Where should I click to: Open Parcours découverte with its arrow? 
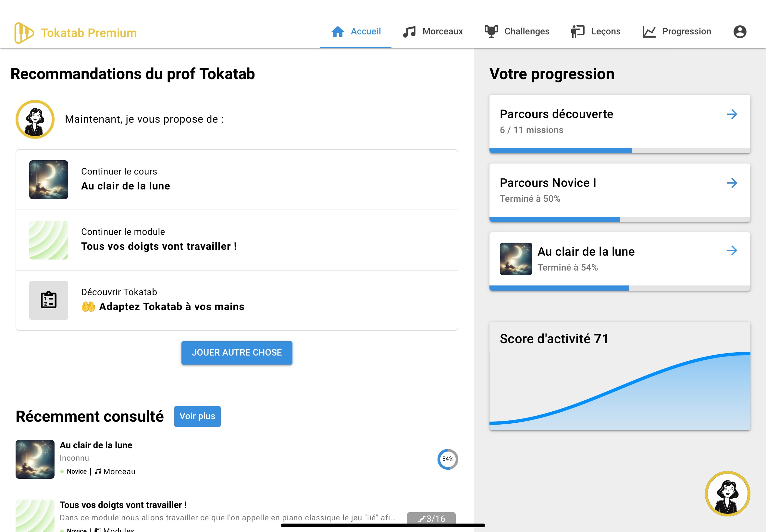pos(732,114)
